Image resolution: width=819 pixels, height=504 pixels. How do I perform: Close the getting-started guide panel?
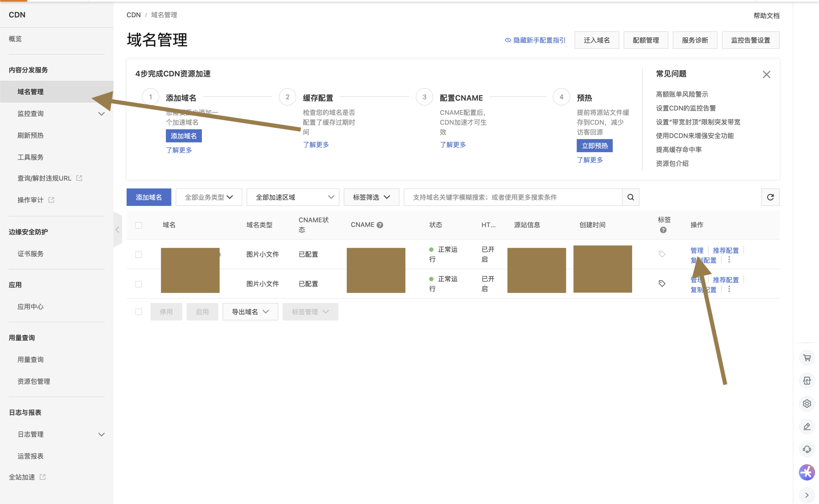coord(766,74)
